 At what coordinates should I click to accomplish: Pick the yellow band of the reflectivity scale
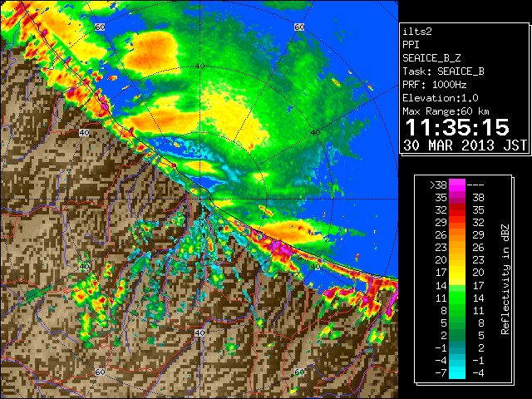tap(457, 273)
